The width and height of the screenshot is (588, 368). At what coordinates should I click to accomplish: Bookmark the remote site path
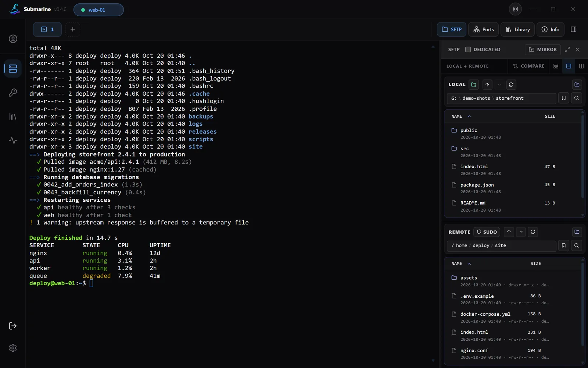tap(564, 245)
